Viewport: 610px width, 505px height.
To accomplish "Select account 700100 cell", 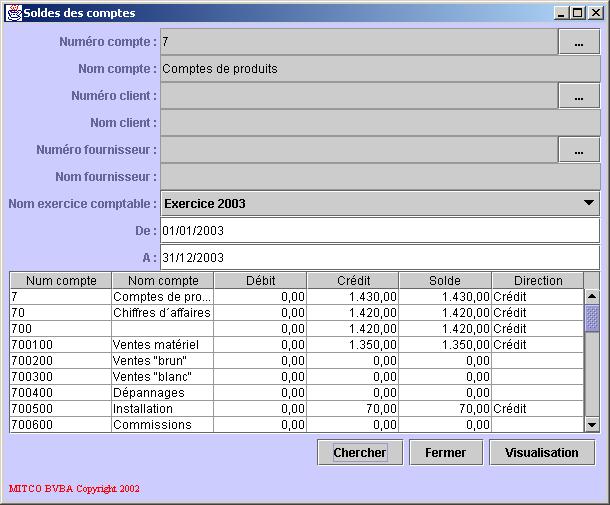I will coord(61,345).
